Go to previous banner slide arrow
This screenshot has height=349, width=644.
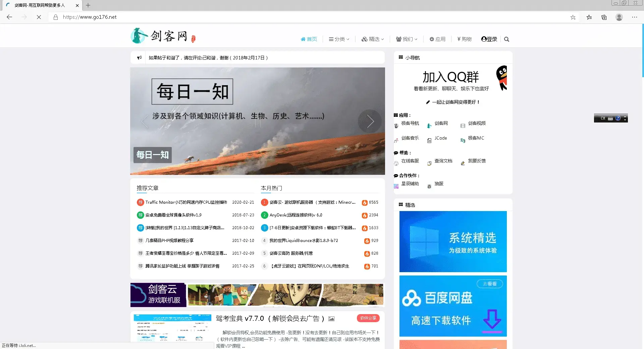[145, 121]
